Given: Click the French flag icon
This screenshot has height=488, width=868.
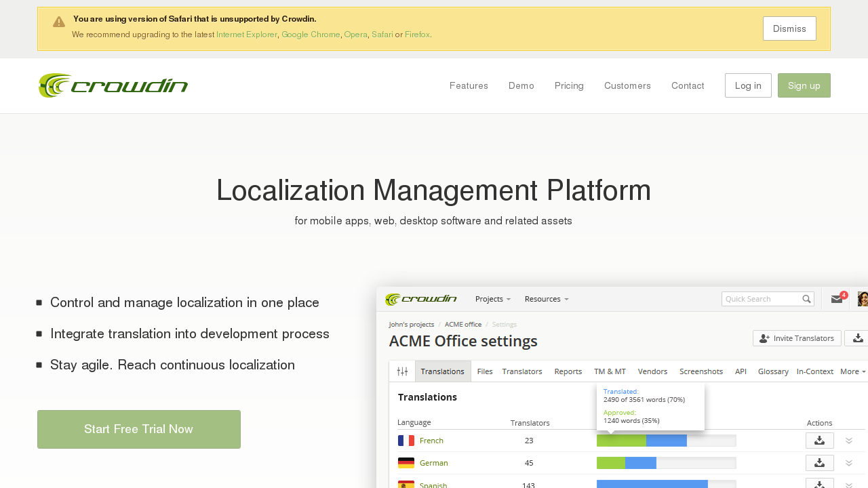Looking at the screenshot, I should (x=406, y=441).
